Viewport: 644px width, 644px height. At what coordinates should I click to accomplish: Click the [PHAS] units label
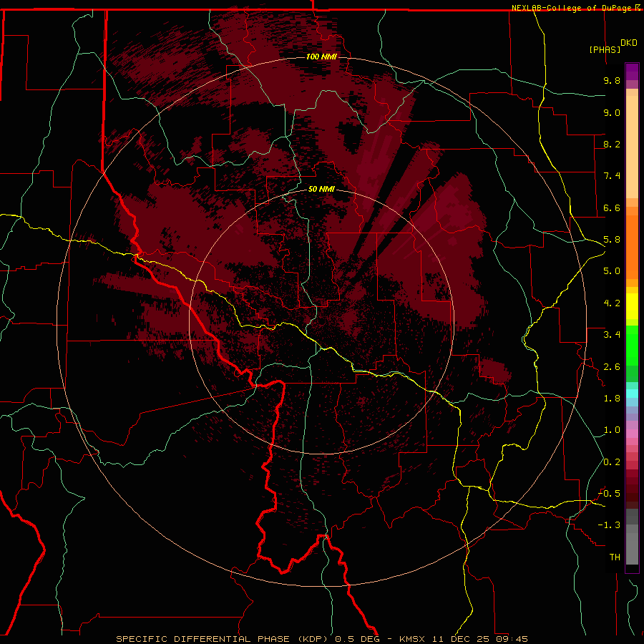tap(605, 49)
